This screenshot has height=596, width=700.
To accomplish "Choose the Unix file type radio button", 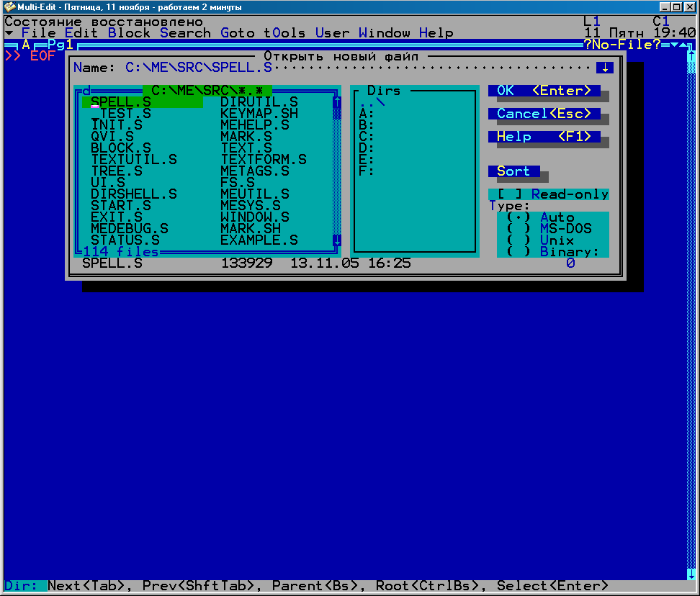I will pos(519,240).
